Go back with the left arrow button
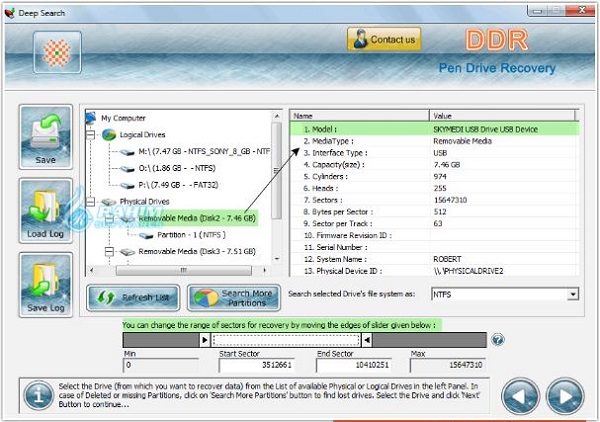The height and width of the screenshot is (422, 600). [520, 397]
